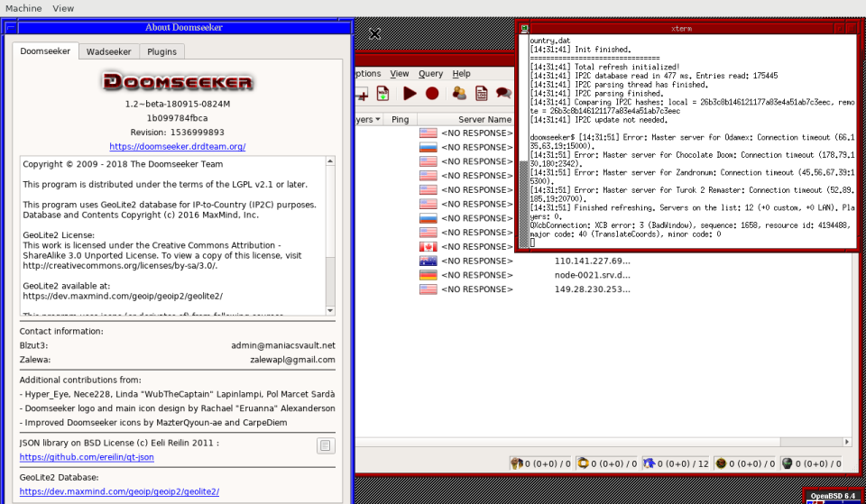
Task: Switch to the Wadseeker tab
Action: click(108, 51)
